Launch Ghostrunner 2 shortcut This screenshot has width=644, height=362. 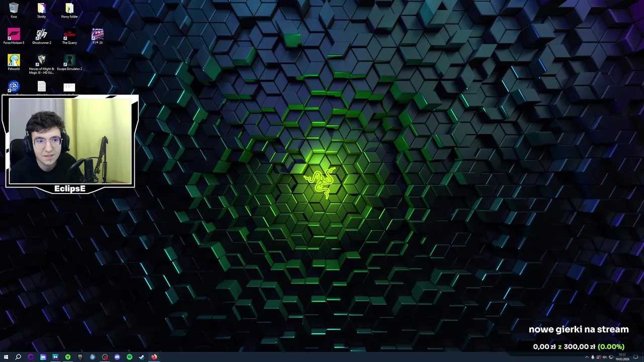(41, 37)
